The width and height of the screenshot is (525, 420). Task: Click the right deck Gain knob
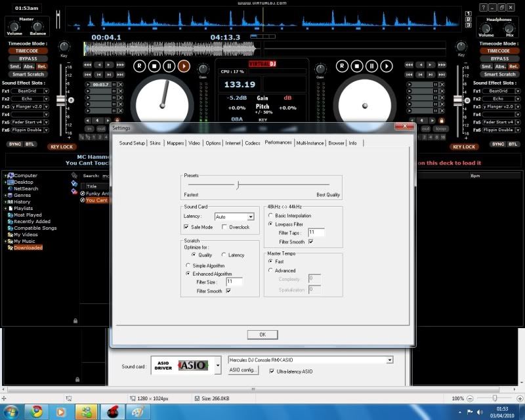(320, 69)
